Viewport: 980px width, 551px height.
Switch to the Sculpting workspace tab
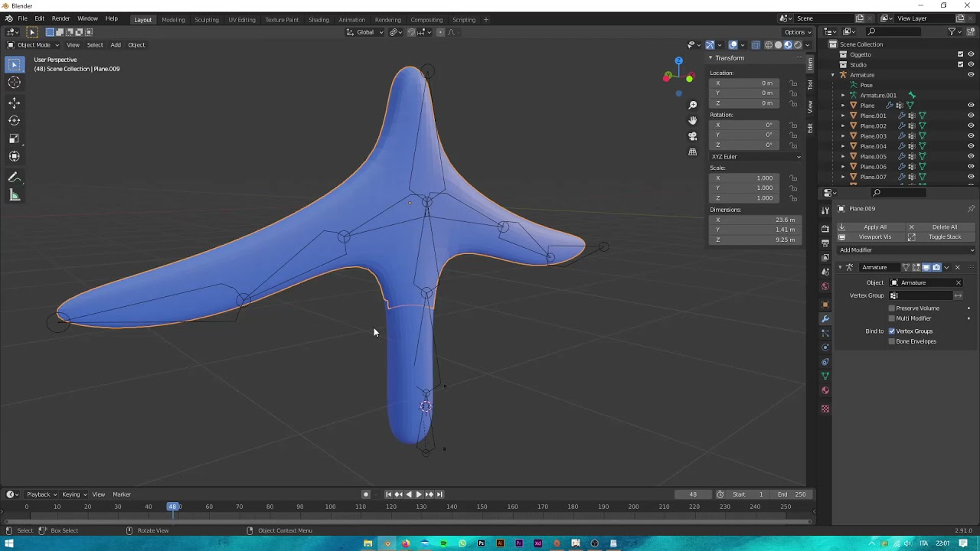[x=206, y=20]
